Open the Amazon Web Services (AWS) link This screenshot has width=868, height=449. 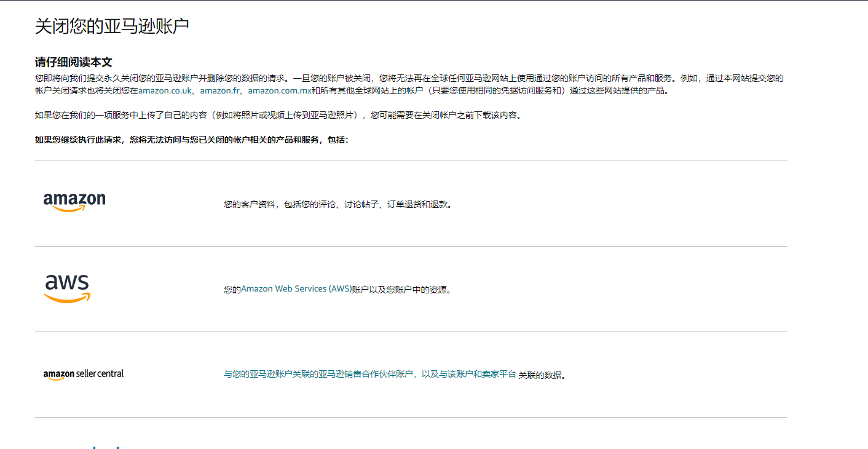(x=296, y=289)
